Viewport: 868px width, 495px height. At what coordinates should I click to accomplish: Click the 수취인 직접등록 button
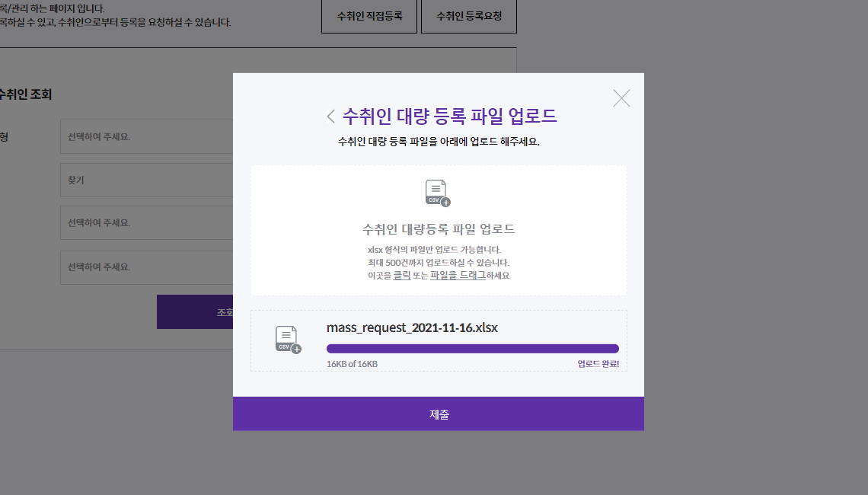pos(369,17)
